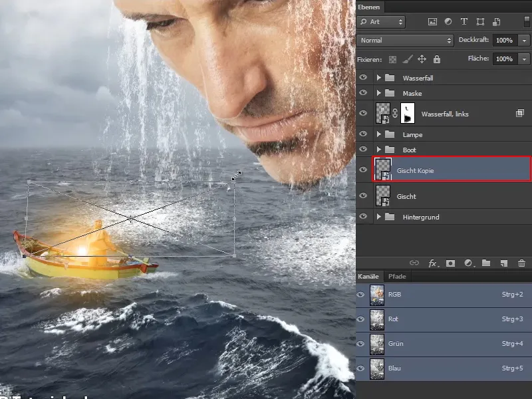Click the transform center reference point
The height and width of the screenshot is (399, 532).
[131, 219]
